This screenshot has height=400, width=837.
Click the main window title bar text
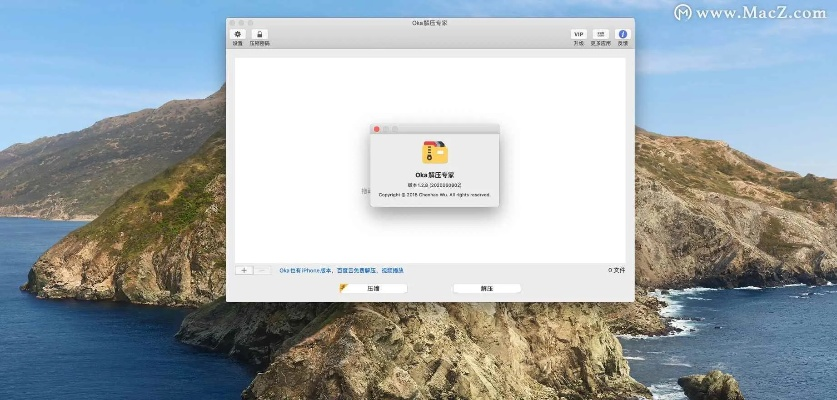[x=430, y=22]
